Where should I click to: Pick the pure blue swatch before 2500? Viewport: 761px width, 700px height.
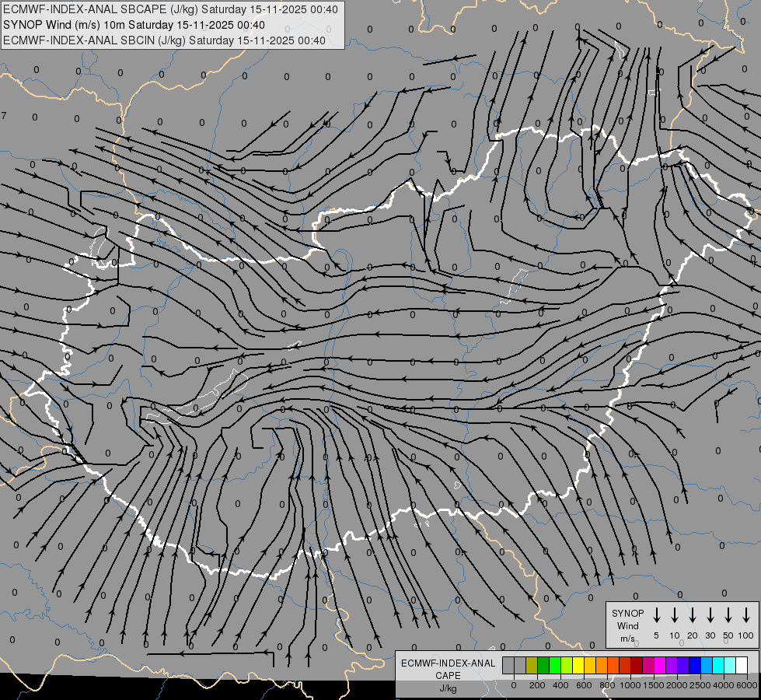pos(694,665)
